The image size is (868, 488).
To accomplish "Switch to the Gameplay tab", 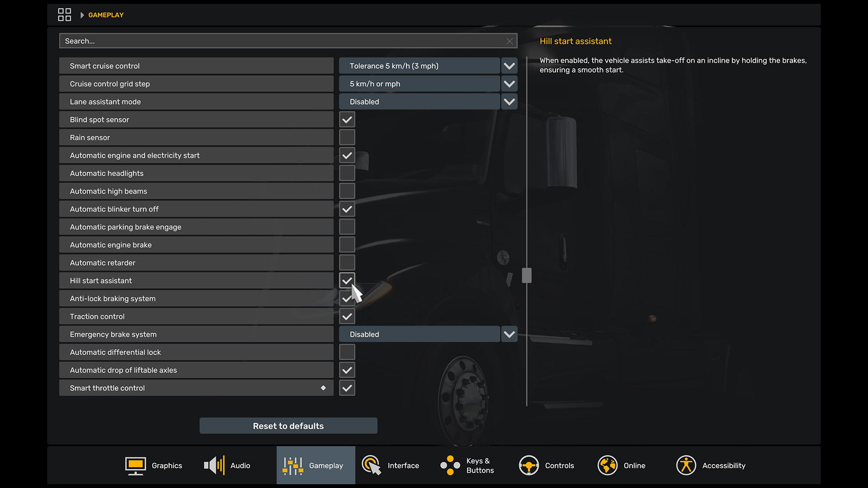I will 316,465.
